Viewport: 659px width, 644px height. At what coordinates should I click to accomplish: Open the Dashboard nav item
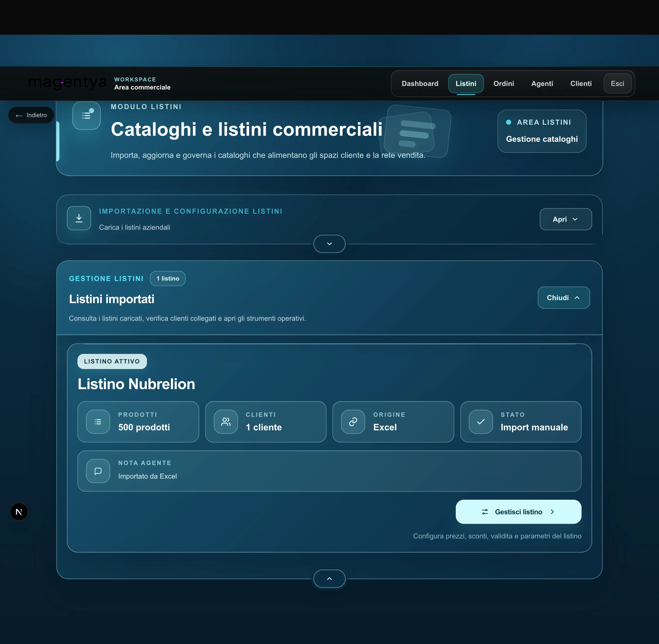(x=420, y=83)
